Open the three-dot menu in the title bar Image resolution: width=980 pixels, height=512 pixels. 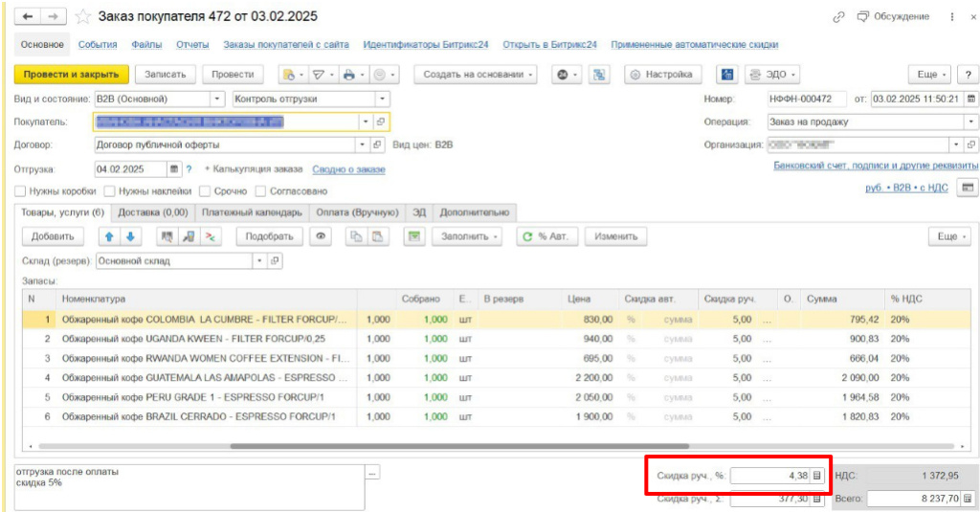pos(952,17)
